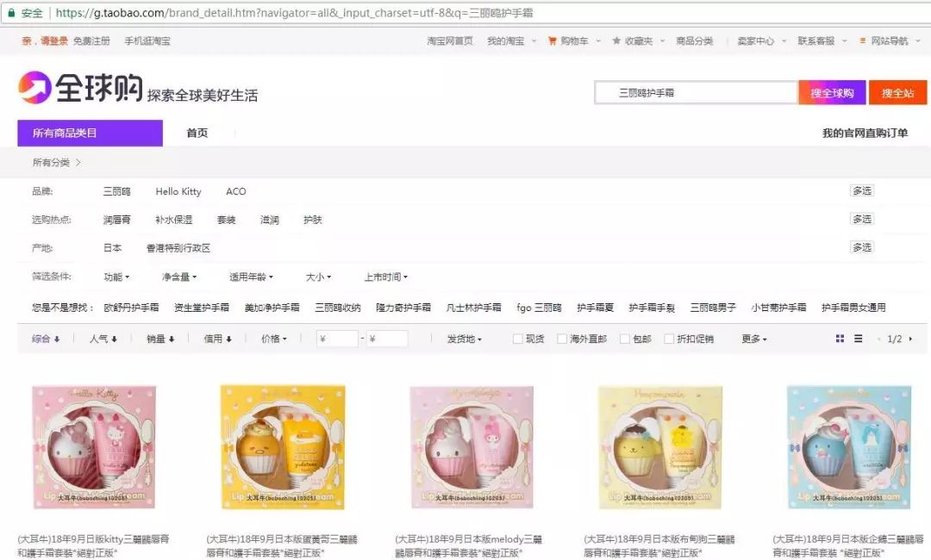This screenshot has width=931, height=560.
Task: Filter origin by 日本
Action: click(112, 248)
